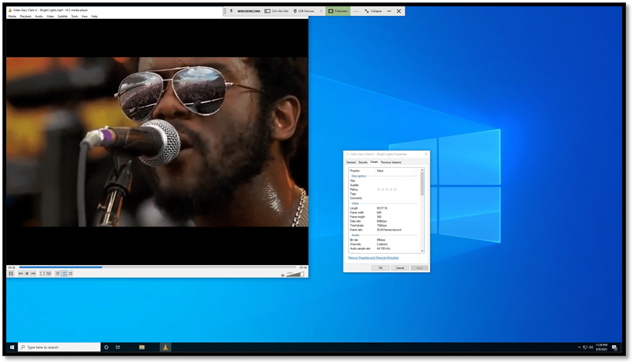Click the Apply button in Properties
The image size is (634, 364).
click(419, 268)
